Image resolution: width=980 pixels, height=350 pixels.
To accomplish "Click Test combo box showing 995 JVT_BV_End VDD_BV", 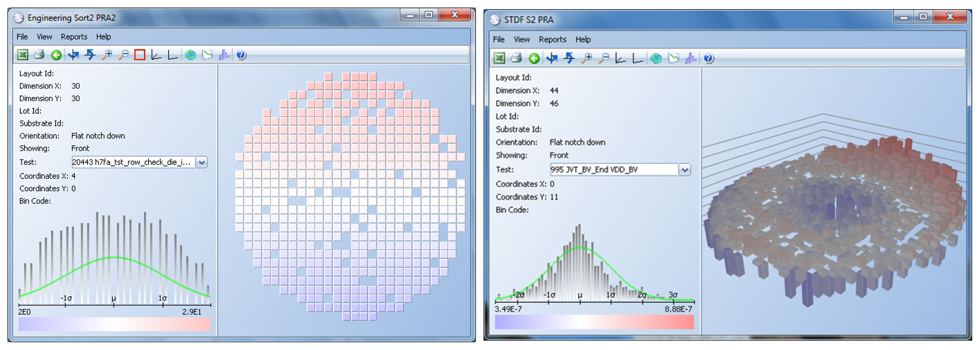I will [613, 170].
